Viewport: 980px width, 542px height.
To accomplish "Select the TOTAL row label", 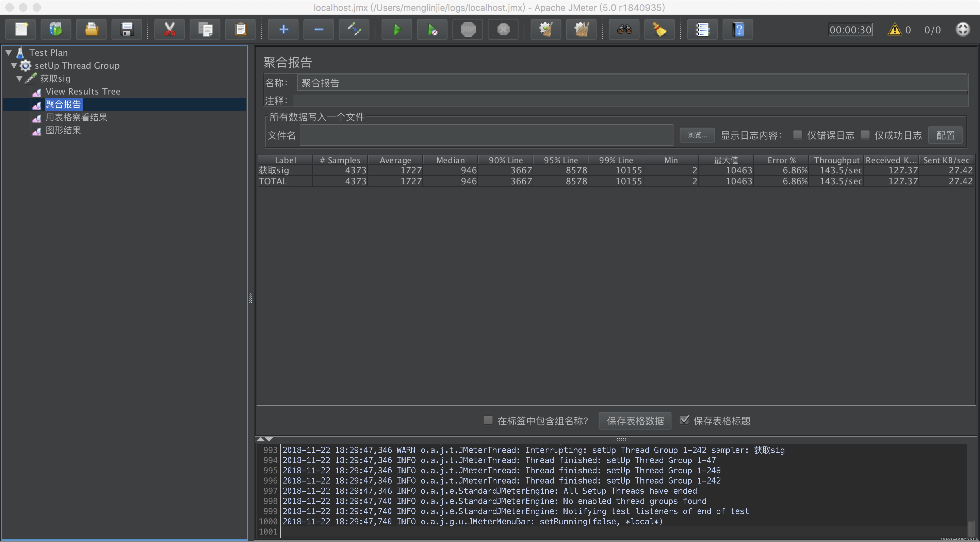I will click(273, 181).
